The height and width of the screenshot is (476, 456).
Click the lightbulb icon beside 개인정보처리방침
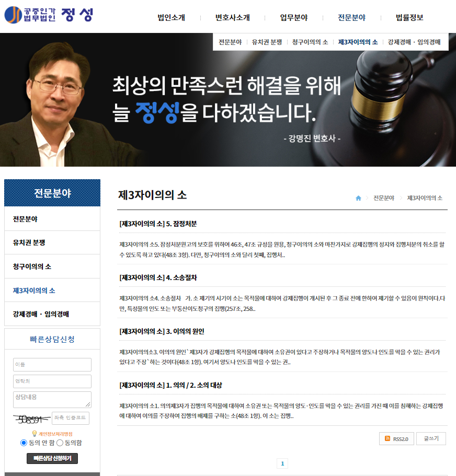coord(35,434)
